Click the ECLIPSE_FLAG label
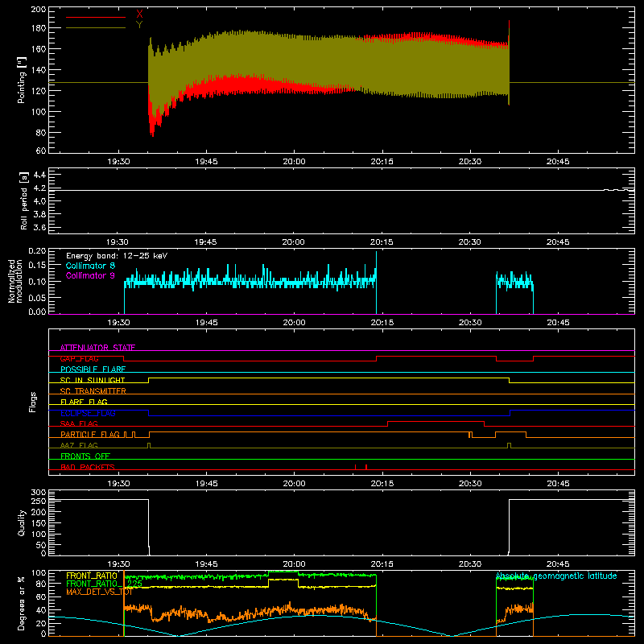Viewport: 644px width, 644px height. pyautogui.click(x=88, y=413)
